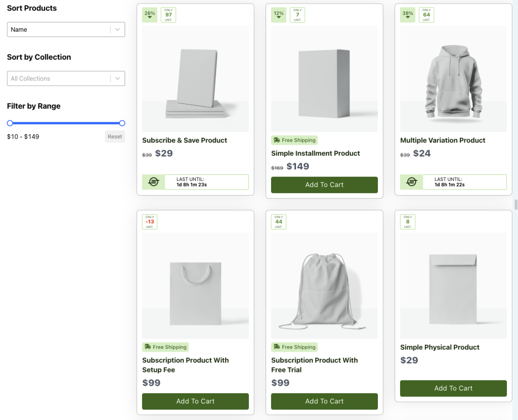Click the drawstring bag product image

click(324, 286)
